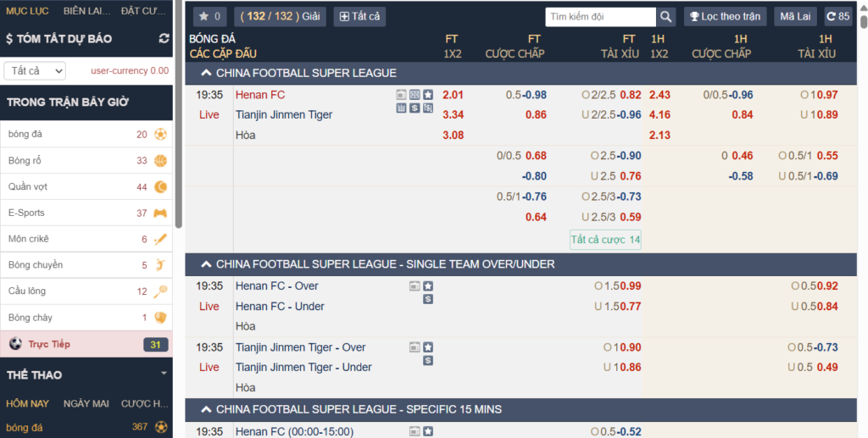Click dollar icon under Henan FC - Over star
Screen dimensions: 868x438
[x=428, y=299]
